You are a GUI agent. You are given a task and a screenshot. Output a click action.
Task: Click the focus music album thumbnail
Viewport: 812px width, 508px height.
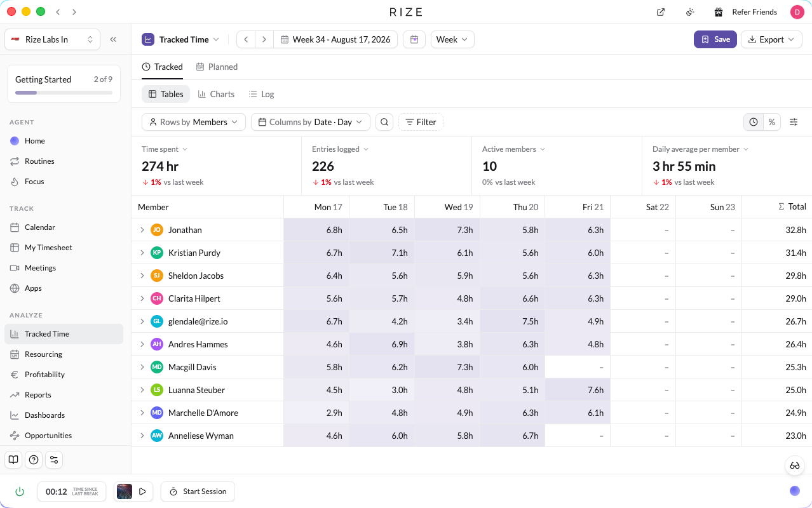(125, 491)
